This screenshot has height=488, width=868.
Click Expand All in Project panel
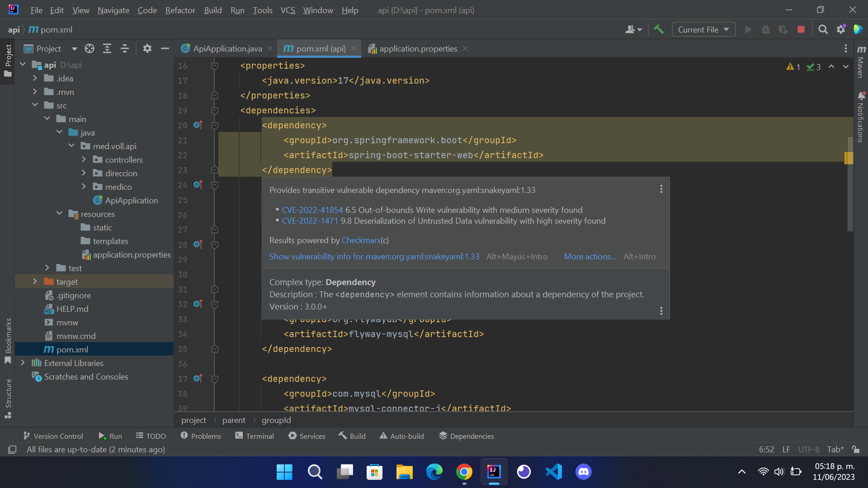[107, 48]
